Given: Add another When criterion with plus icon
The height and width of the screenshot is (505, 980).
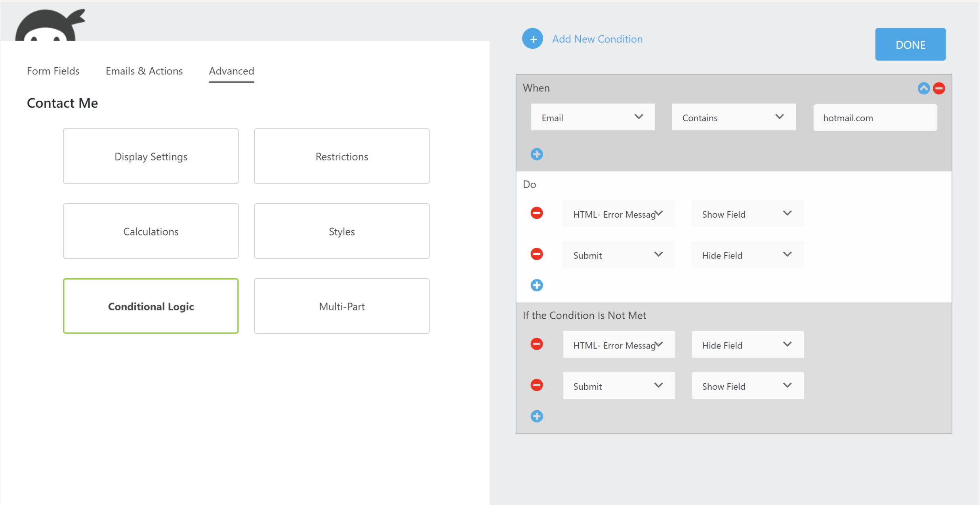Looking at the screenshot, I should point(537,154).
